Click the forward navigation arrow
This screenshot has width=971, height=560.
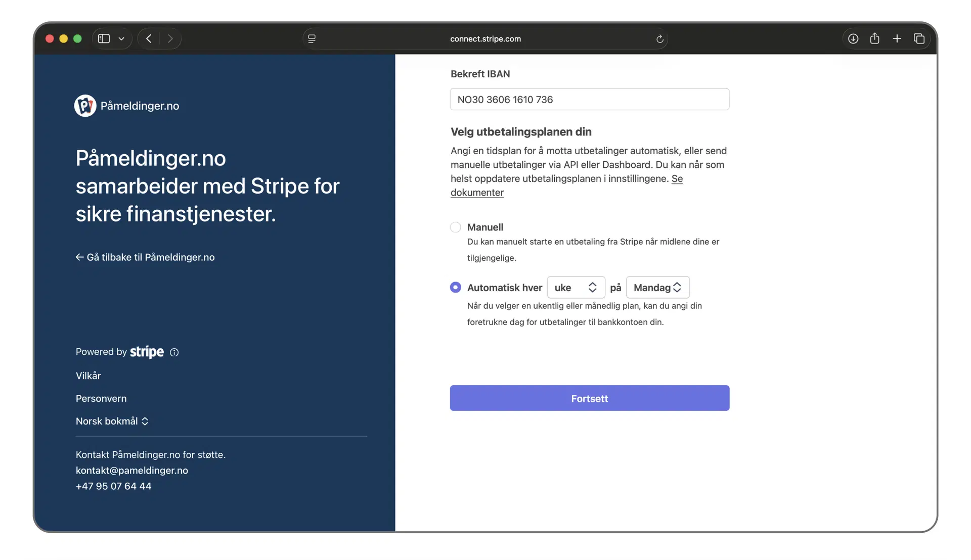click(x=170, y=38)
